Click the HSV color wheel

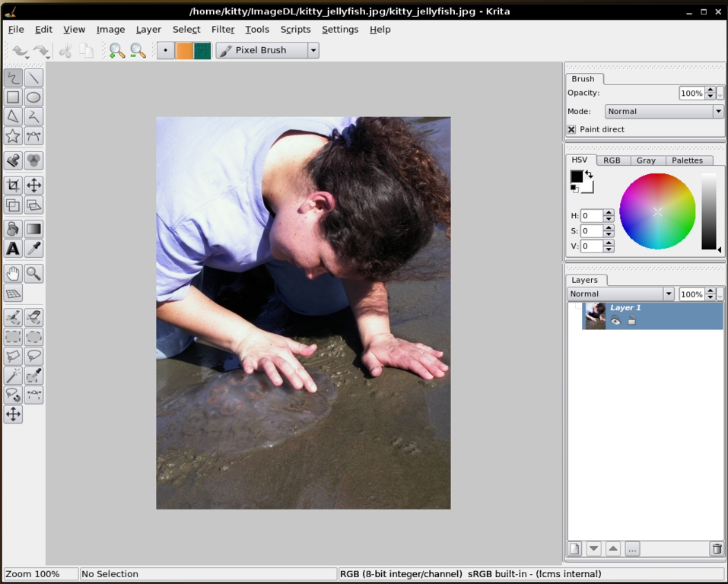(657, 211)
